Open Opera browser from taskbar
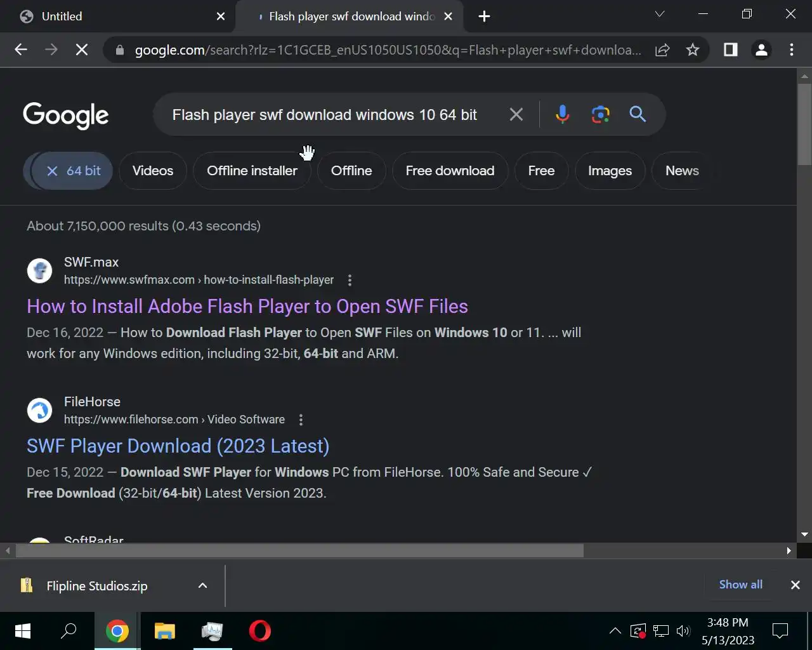The image size is (812, 650). [x=260, y=631]
